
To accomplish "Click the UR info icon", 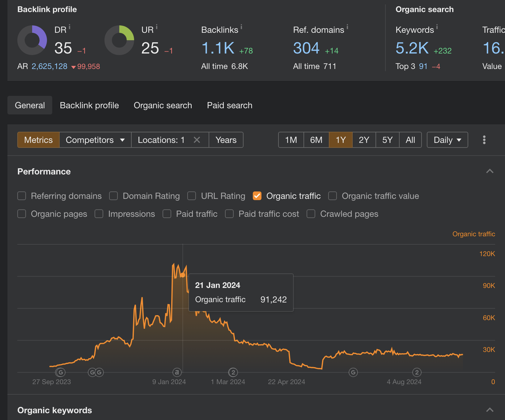I will click(x=157, y=27).
